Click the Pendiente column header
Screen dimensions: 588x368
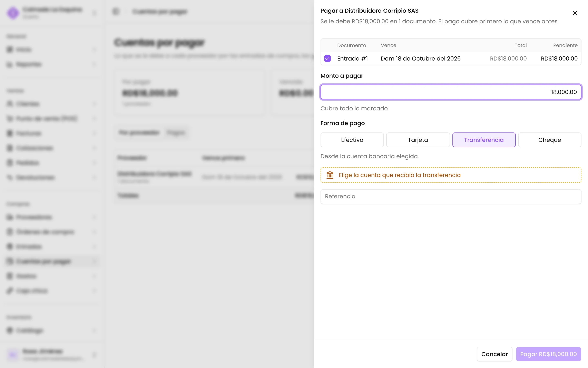click(x=565, y=45)
